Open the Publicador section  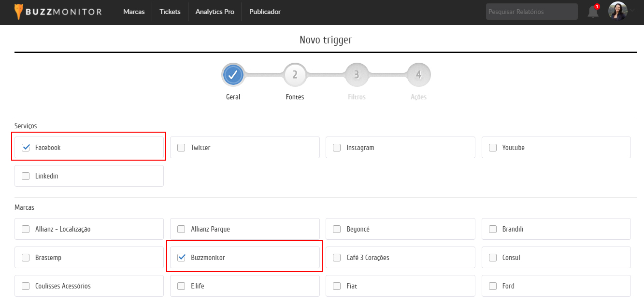tap(265, 12)
